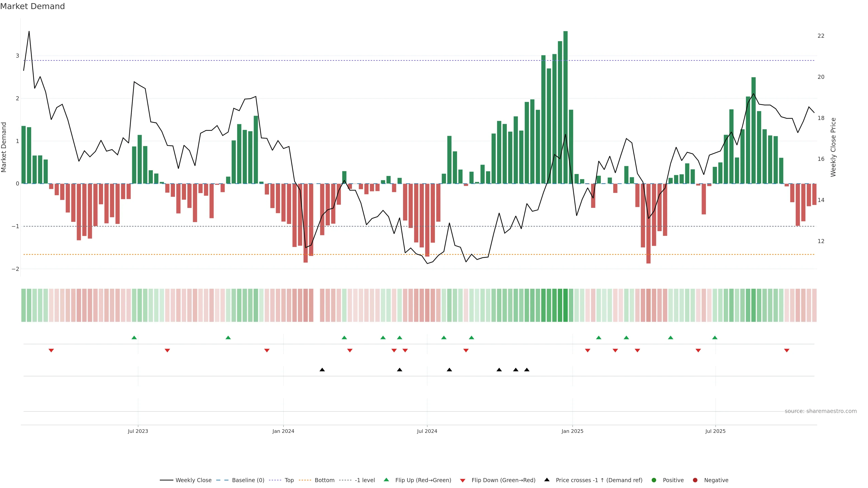Click the source: sharemaestro.com text
868x488 pixels.
(821, 411)
